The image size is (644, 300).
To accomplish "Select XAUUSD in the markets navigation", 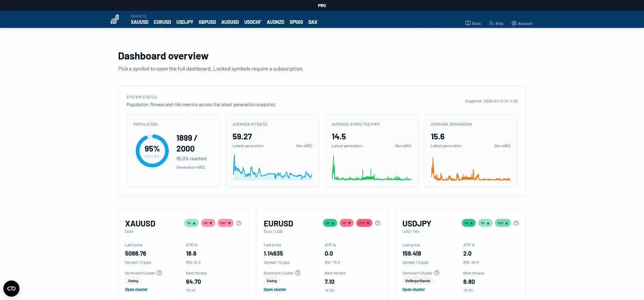I will (x=140, y=22).
